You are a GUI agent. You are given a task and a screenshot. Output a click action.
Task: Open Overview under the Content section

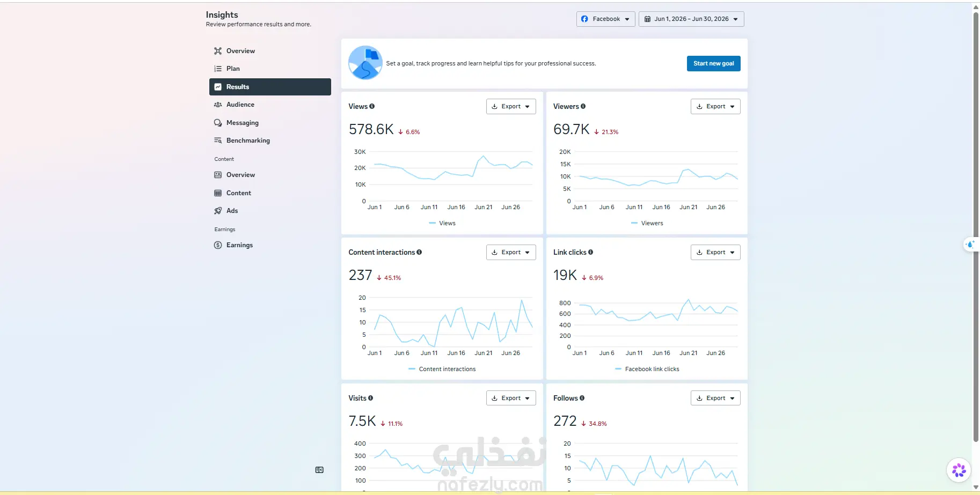tap(270, 175)
